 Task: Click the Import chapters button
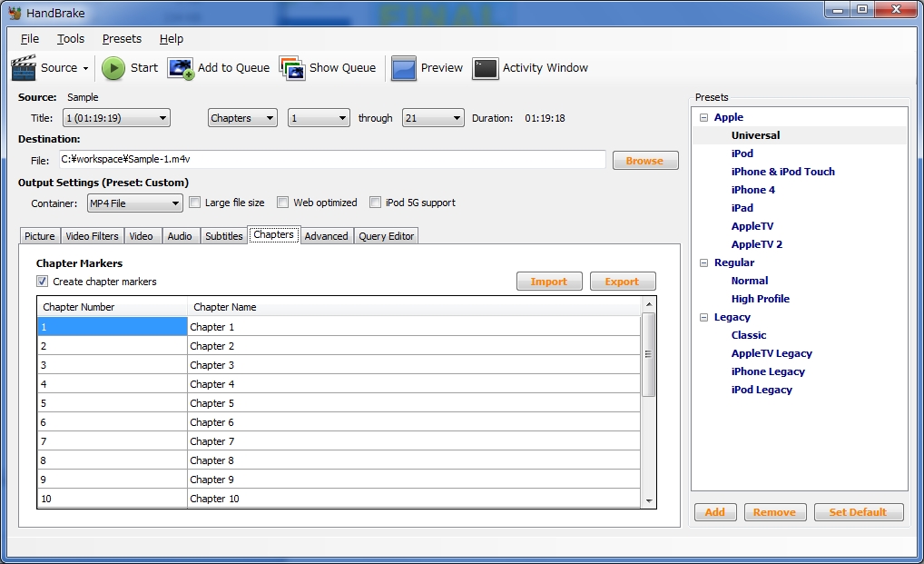tap(548, 282)
